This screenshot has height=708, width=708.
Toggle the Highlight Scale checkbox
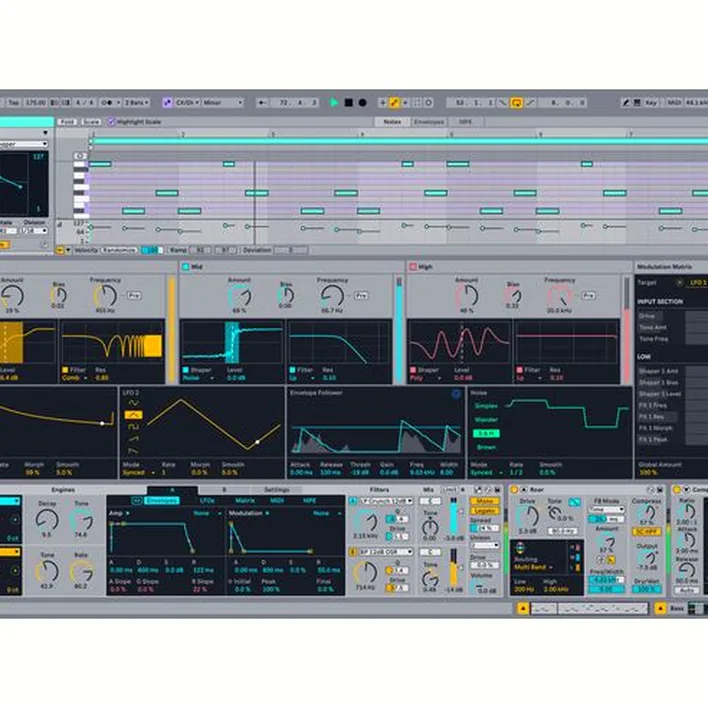[x=111, y=122]
